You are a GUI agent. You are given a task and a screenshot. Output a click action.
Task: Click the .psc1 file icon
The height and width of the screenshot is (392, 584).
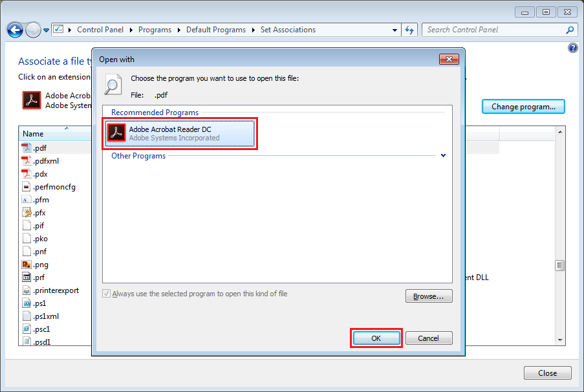pos(26,329)
